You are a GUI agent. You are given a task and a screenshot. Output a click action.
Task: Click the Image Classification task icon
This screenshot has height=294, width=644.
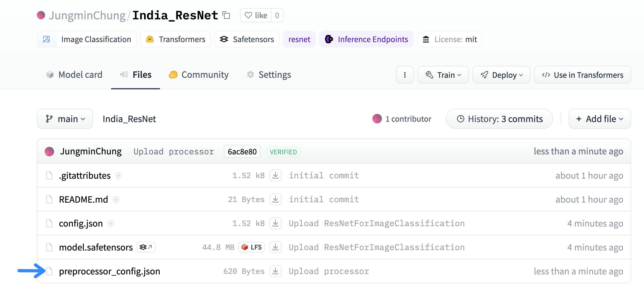point(47,39)
